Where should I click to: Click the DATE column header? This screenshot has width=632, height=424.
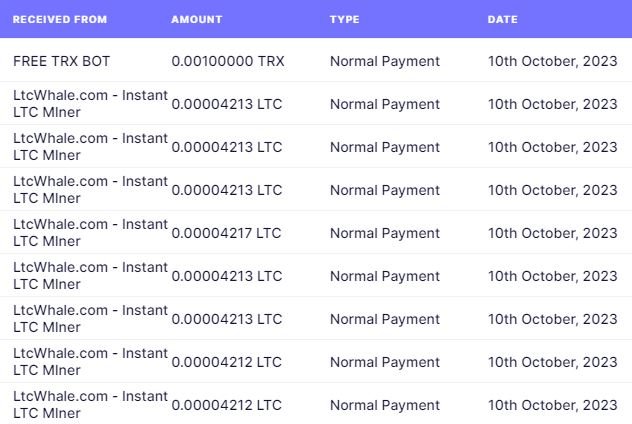coord(503,19)
